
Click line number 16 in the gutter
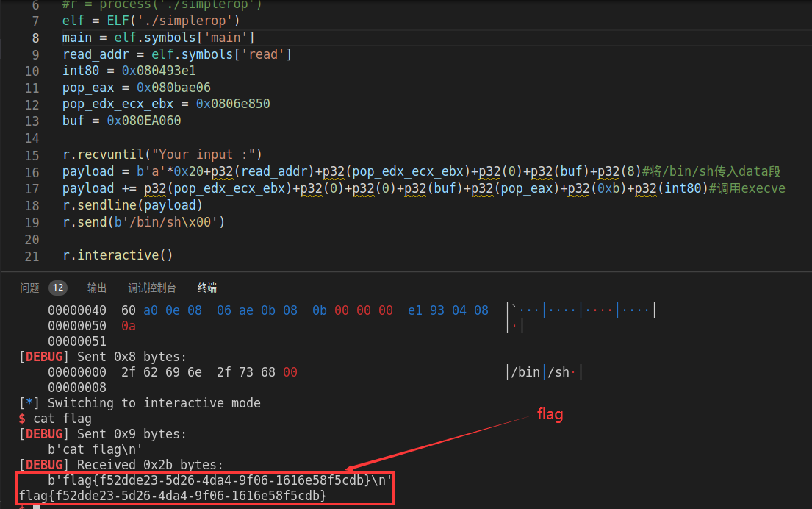[32, 172]
